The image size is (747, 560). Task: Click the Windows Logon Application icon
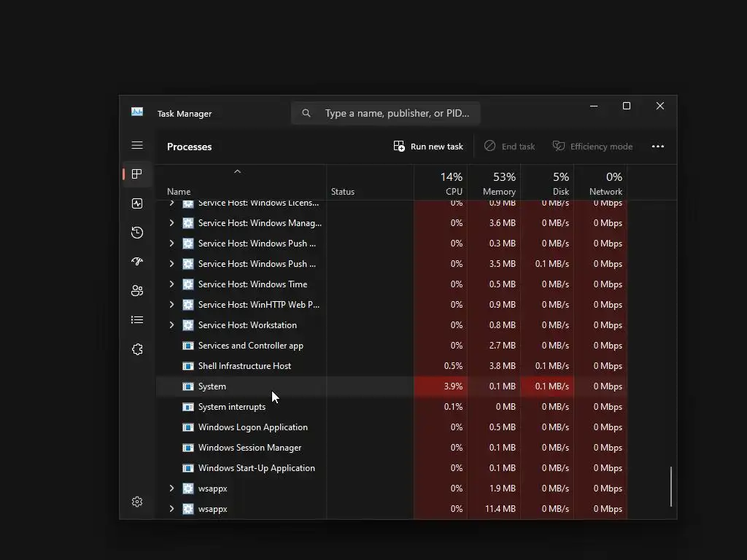pyautogui.click(x=188, y=427)
